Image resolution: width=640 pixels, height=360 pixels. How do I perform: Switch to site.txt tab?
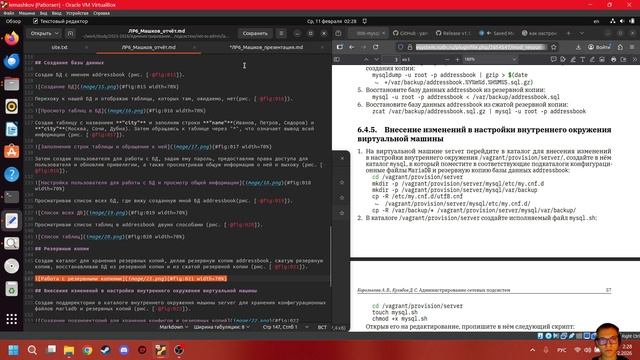tap(60, 47)
